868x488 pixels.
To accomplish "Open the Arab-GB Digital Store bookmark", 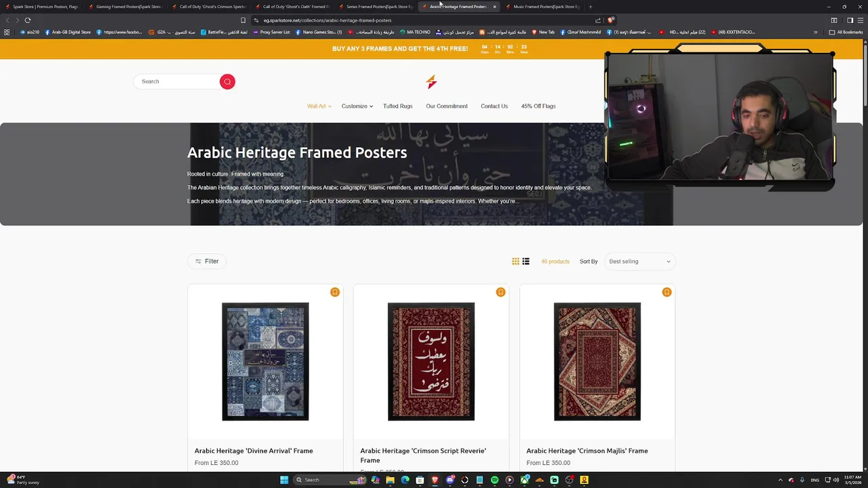I will click(x=68, y=32).
